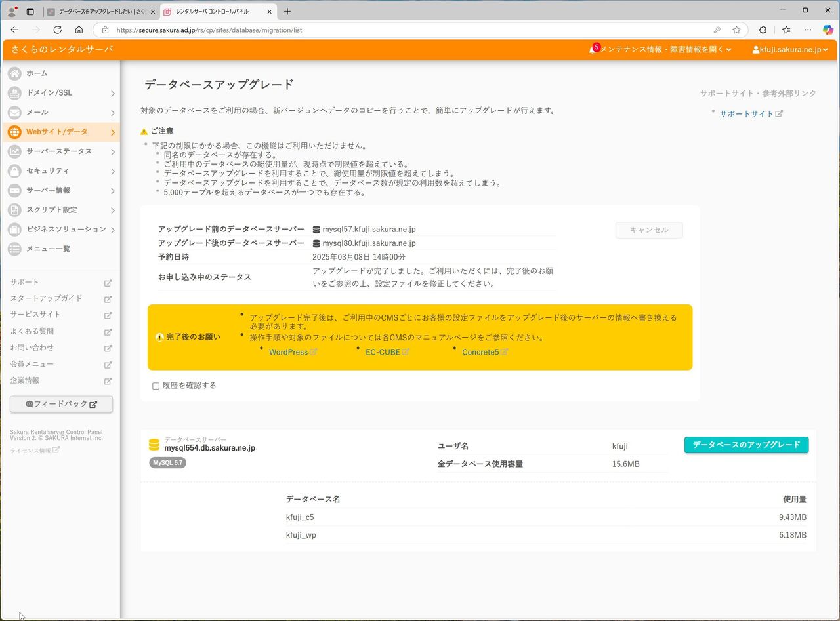Click the list icon beside メニュー一覧
This screenshot has width=840, height=621.
click(14, 249)
